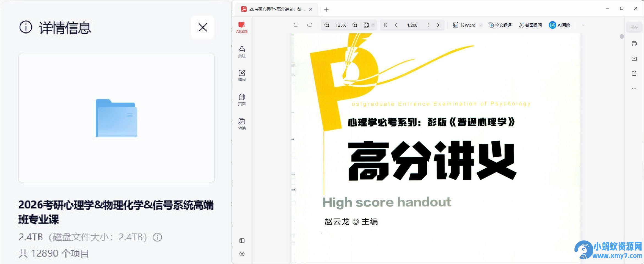
Task: Select the 截图提问 screenshot question tool
Action: [x=530, y=25]
